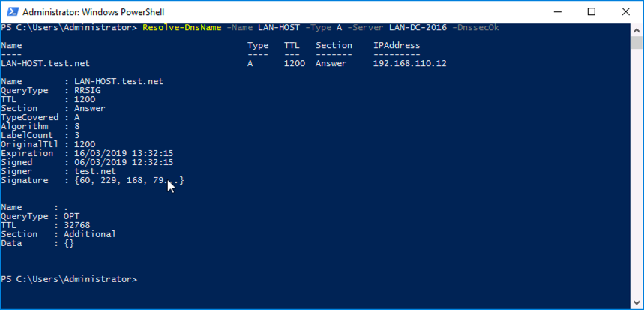Click the Administrator: Windows PowerShell title text
The image size is (644, 310).
pyautogui.click(x=93, y=12)
